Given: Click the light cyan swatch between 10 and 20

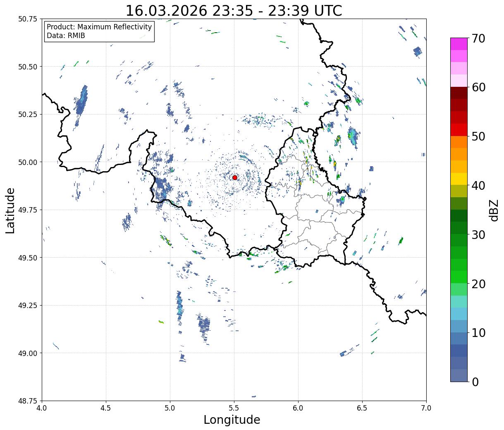Looking at the screenshot, I should tap(459, 314).
